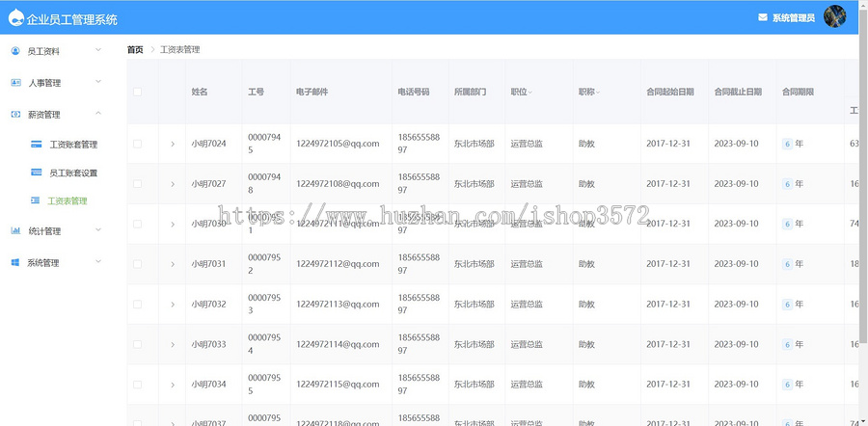The image size is (868, 426).
Task: Click email 1224972113@qq.com
Action: click(338, 305)
